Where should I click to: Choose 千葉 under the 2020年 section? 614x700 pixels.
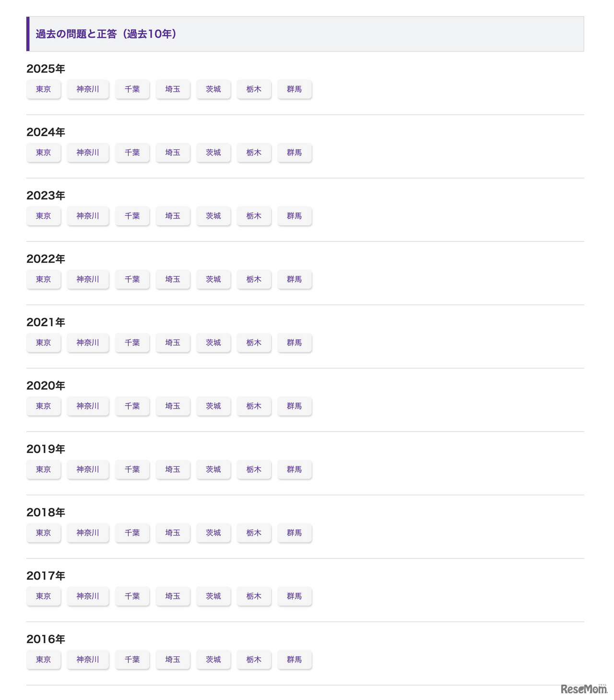coord(132,406)
